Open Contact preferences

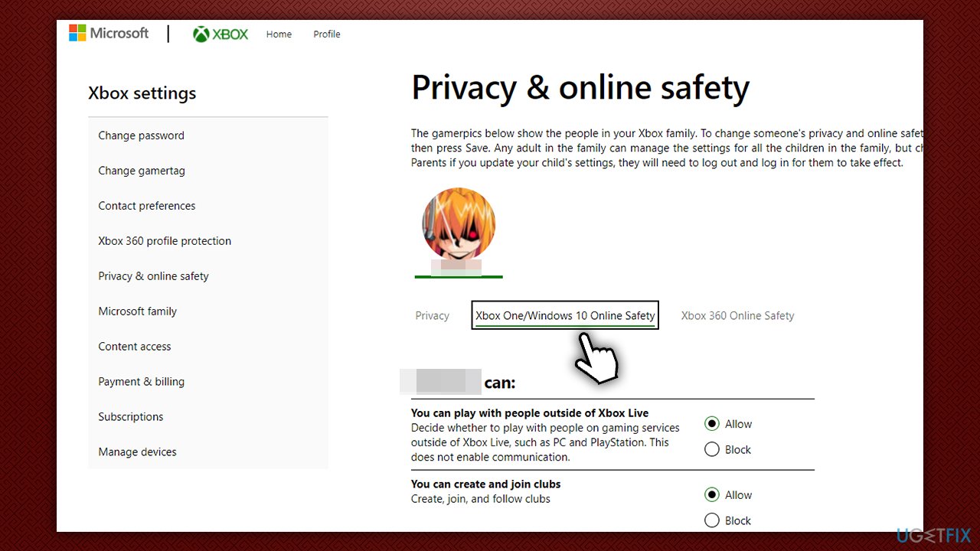click(146, 206)
